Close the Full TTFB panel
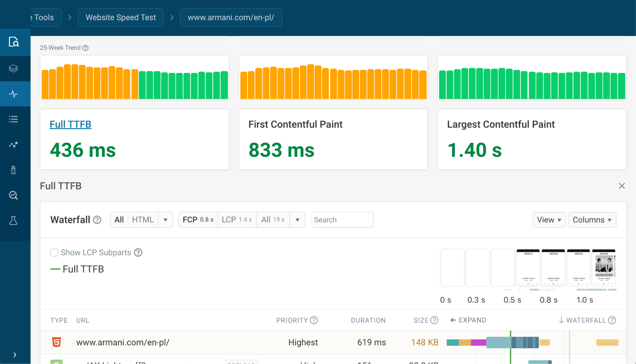 coord(622,186)
